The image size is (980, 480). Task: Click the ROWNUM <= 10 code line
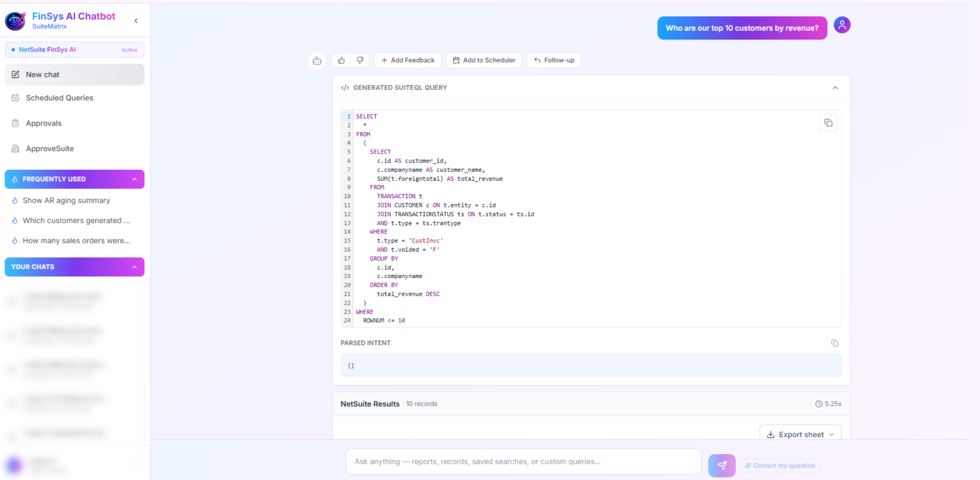(x=384, y=321)
